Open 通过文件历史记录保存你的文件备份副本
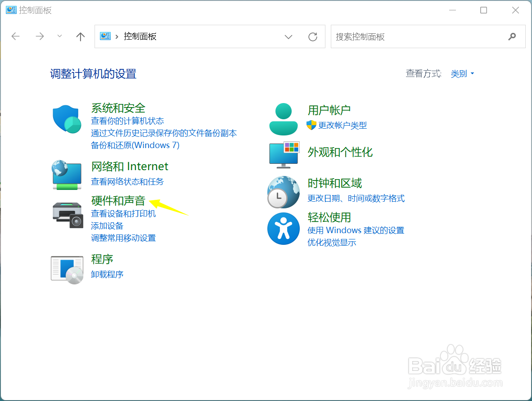Viewport: 532px width, 401px height. [x=164, y=133]
